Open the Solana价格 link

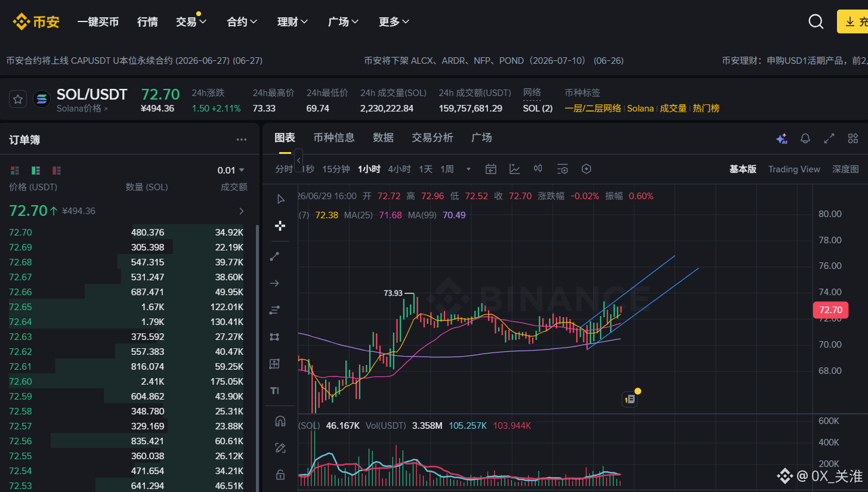click(82, 109)
